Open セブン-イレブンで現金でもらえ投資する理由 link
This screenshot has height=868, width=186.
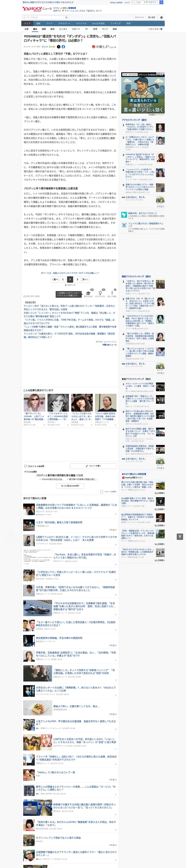click(x=58, y=837)
